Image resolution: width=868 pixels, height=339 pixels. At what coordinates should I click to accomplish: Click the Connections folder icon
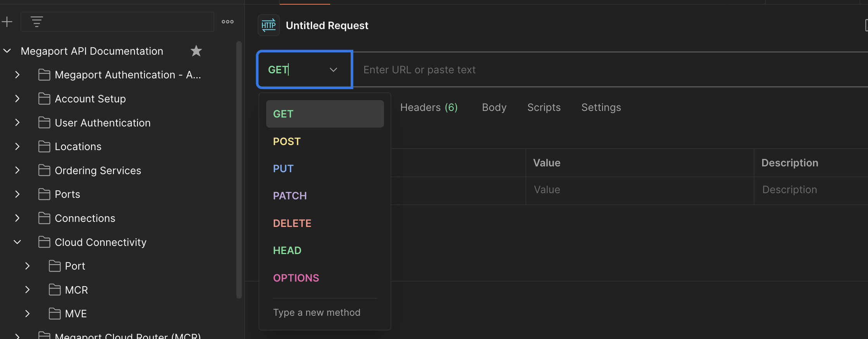(x=44, y=218)
